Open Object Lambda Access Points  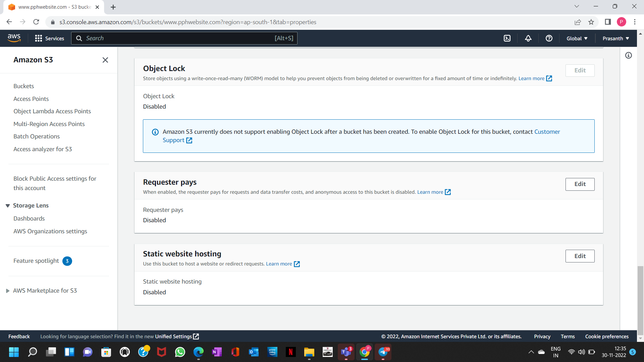[x=52, y=111]
